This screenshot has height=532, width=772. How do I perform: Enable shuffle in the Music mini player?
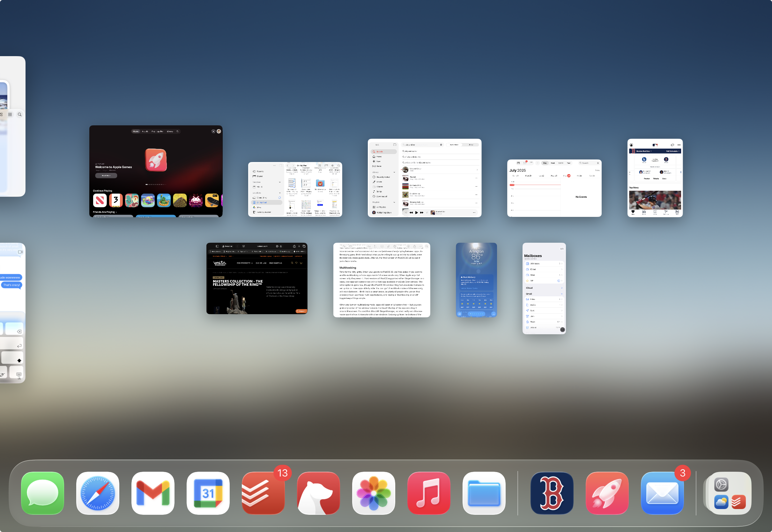tap(406, 212)
